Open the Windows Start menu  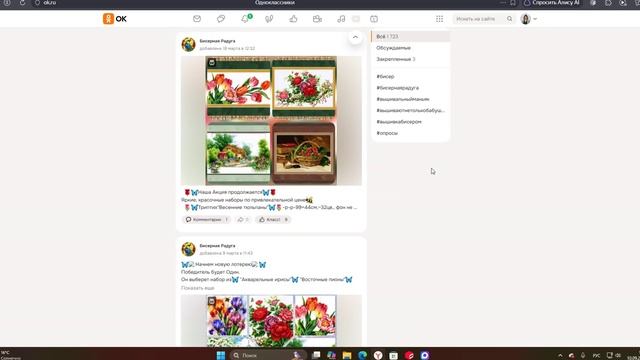221,355
